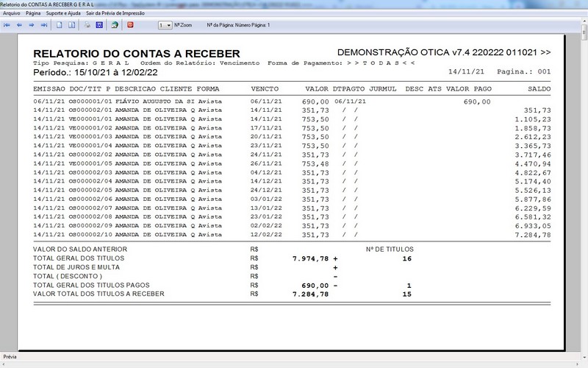
Task: Click the due date 26/11/21
Action: pyautogui.click(x=266, y=163)
